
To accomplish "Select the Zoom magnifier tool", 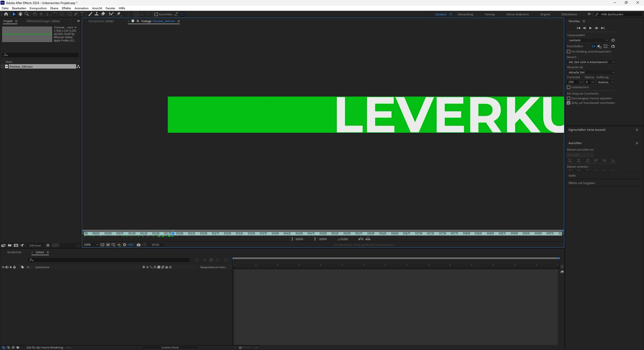I will coord(27,14).
